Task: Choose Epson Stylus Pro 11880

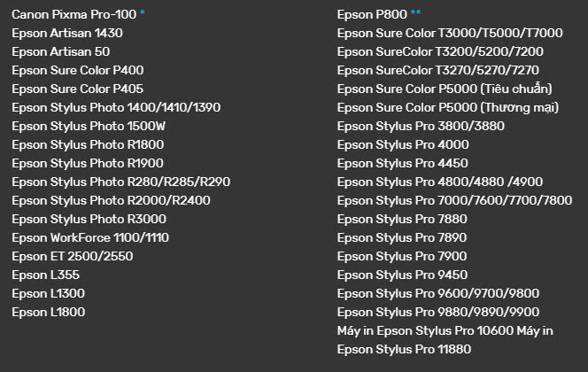Action: click(406, 349)
